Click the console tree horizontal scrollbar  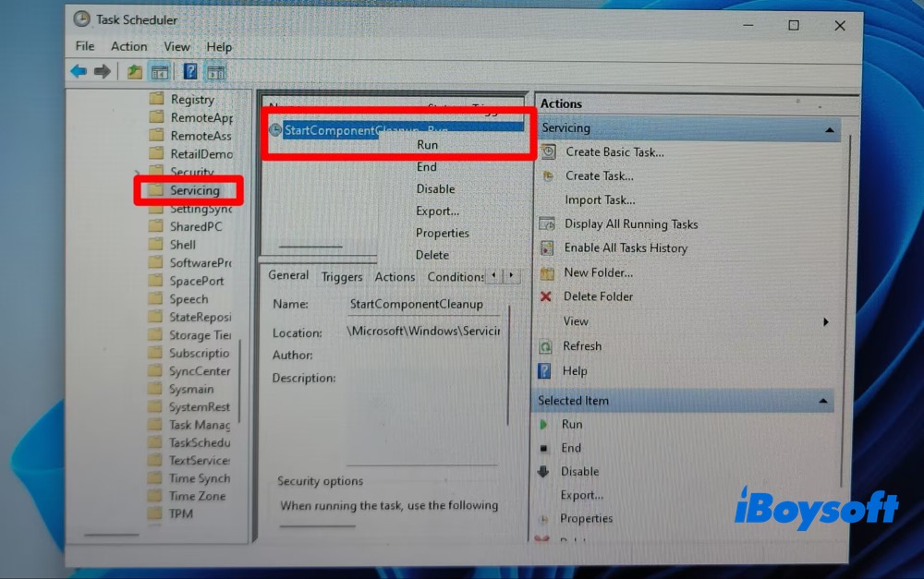click(x=112, y=535)
